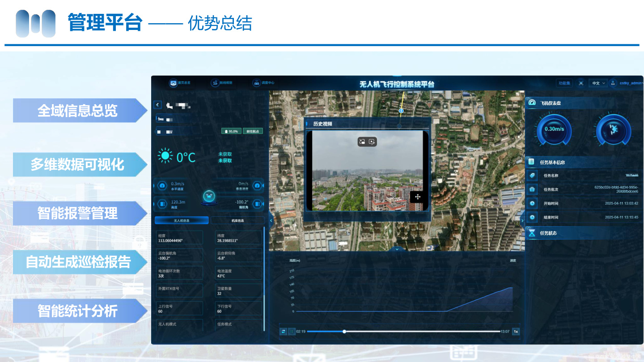Click yaw angle icon beside -100.2°

coord(257,204)
